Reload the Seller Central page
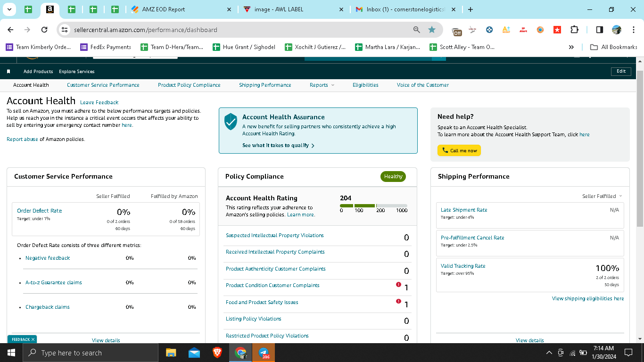Screen dimensions: 644x362 click(x=44, y=30)
